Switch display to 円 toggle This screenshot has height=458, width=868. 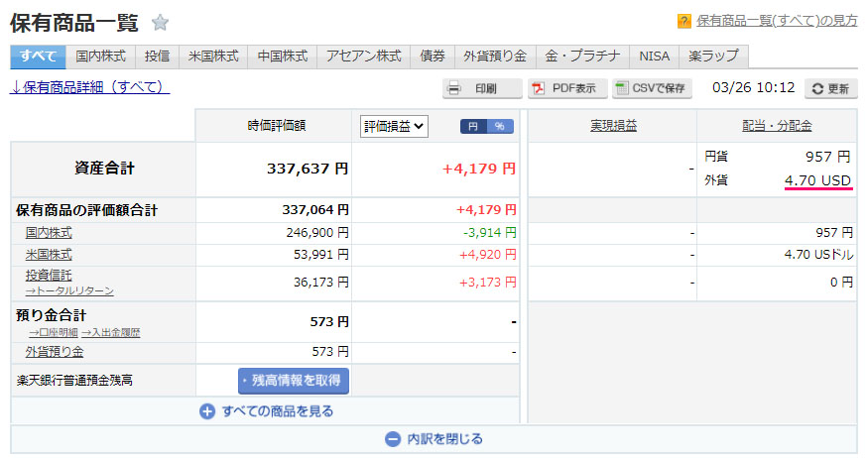coord(473,126)
